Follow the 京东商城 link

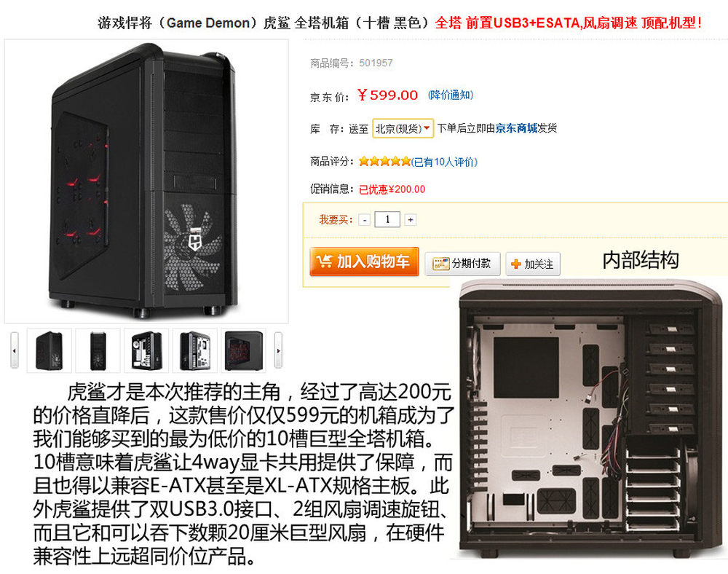(x=516, y=128)
